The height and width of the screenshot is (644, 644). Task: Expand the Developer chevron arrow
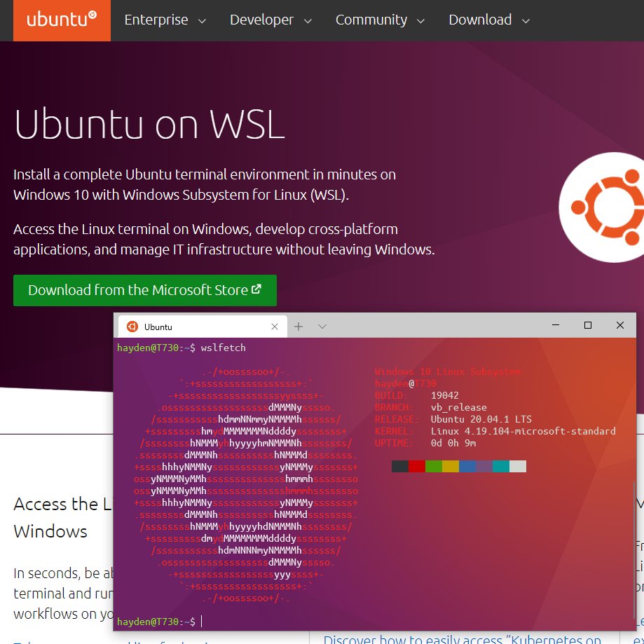(x=308, y=21)
